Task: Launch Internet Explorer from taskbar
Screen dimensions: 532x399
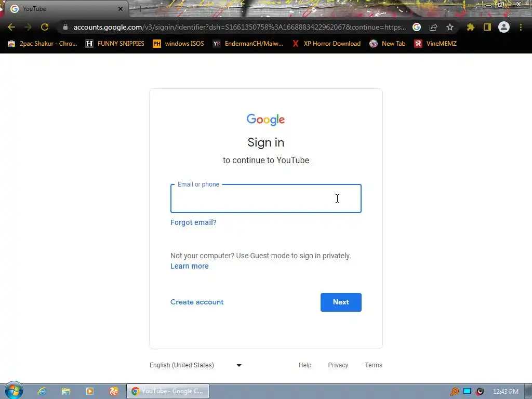Action: click(x=42, y=391)
